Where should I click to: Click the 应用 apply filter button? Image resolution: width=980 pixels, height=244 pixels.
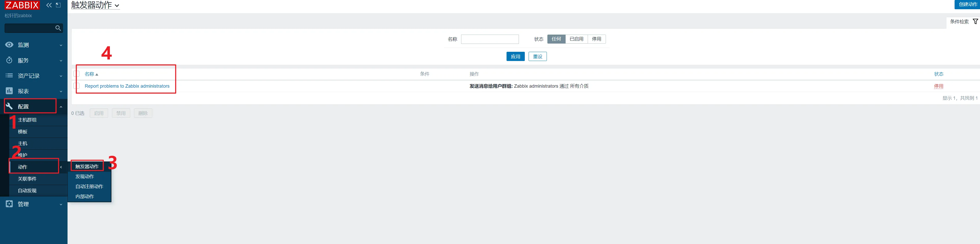(x=515, y=57)
